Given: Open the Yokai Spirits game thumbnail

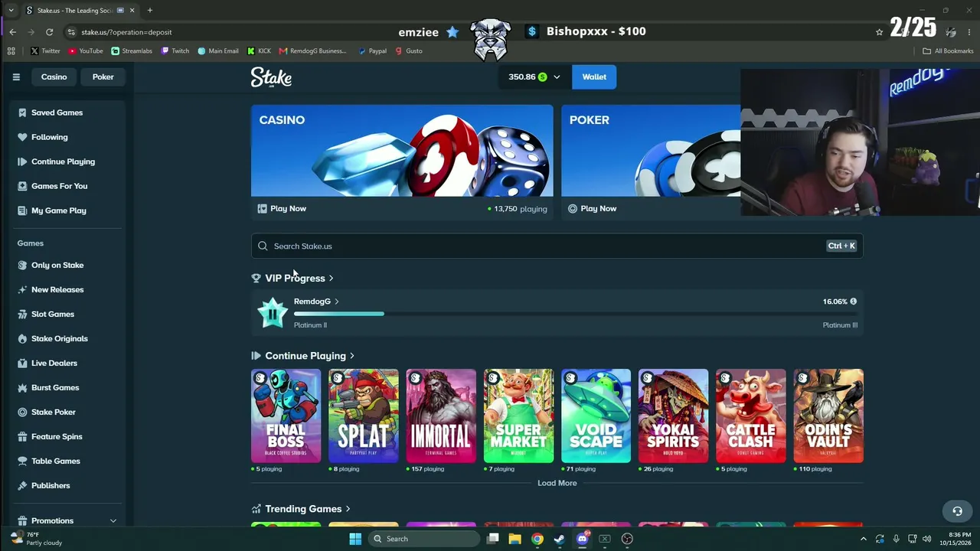Looking at the screenshot, I should coord(673,416).
